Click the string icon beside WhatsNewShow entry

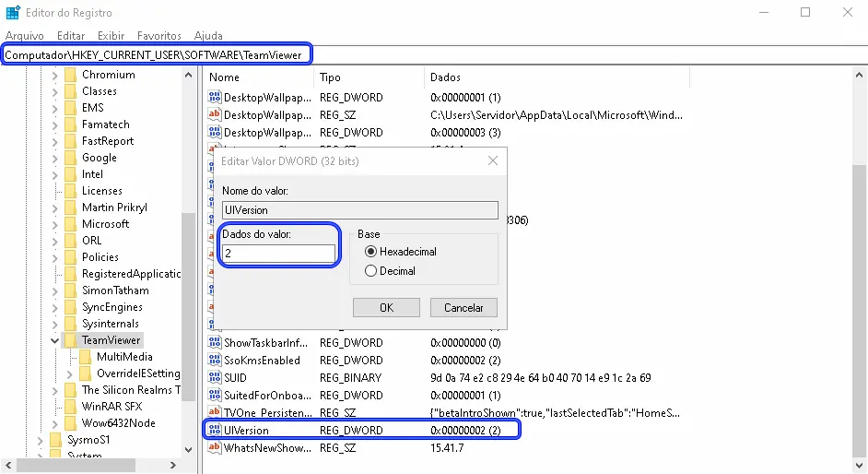(215, 448)
